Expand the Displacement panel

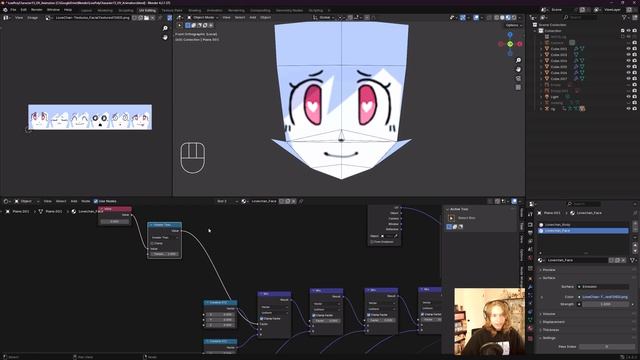(x=553, y=322)
